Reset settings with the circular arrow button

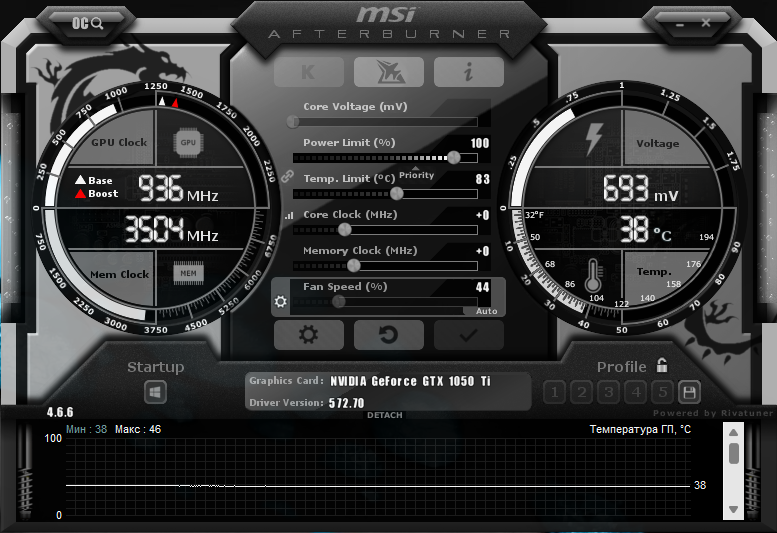(388, 335)
